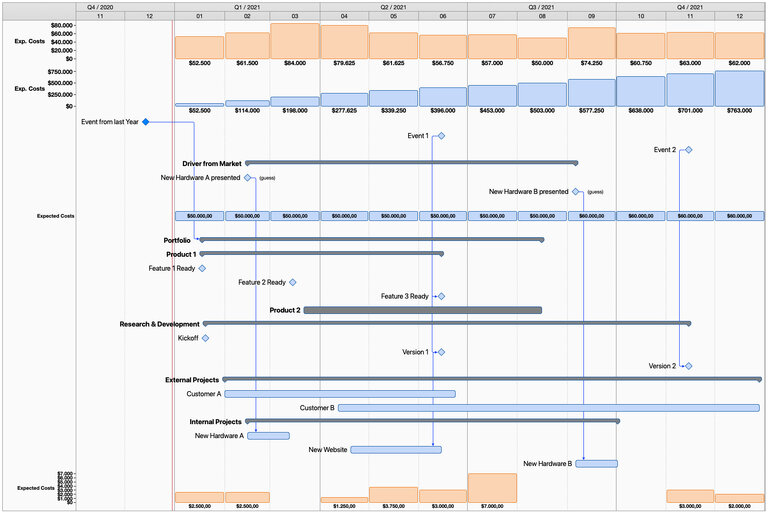Click the orange $7.000,00 expected cost bar
768x513 pixels.
click(492, 488)
